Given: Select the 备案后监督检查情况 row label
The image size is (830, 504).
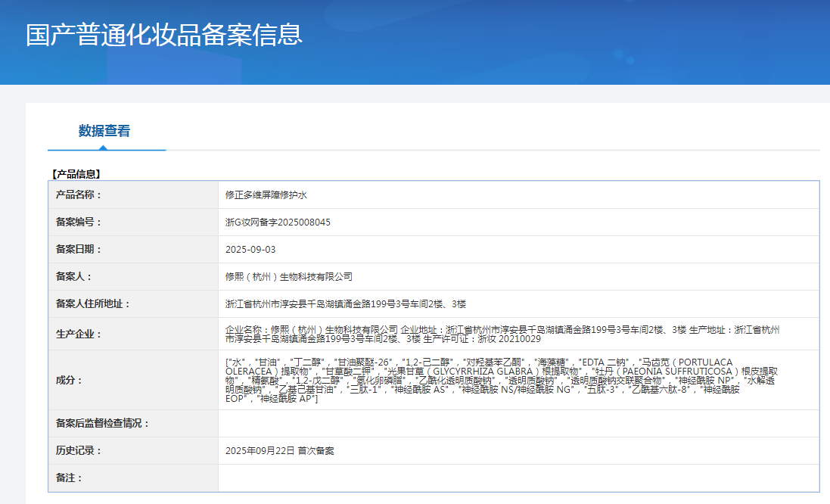Looking at the screenshot, I should coord(103,424).
